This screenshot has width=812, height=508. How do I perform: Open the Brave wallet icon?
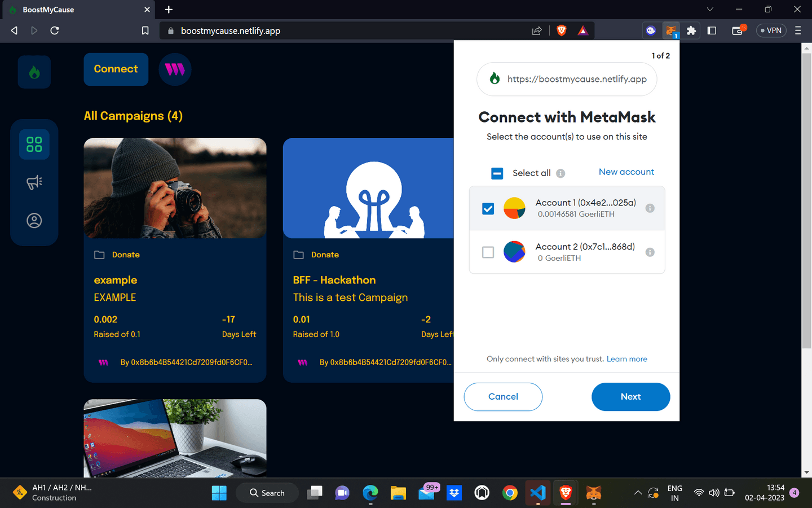click(x=738, y=30)
